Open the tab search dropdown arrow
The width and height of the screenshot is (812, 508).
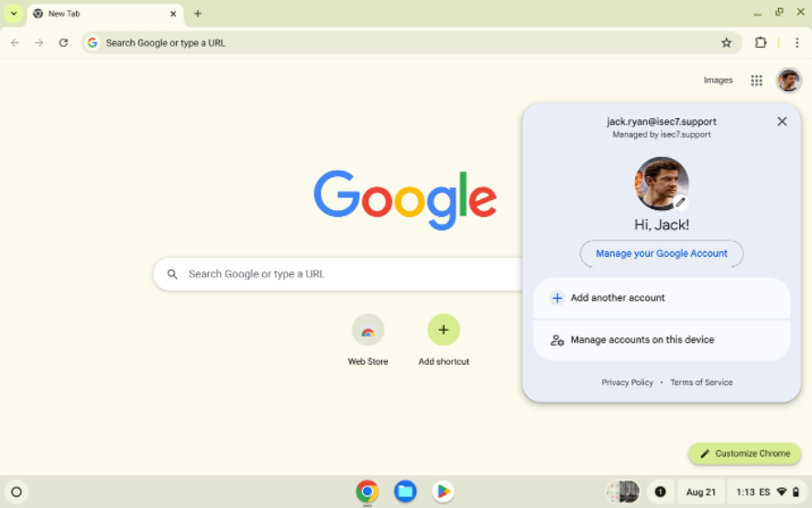(x=14, y=14)
